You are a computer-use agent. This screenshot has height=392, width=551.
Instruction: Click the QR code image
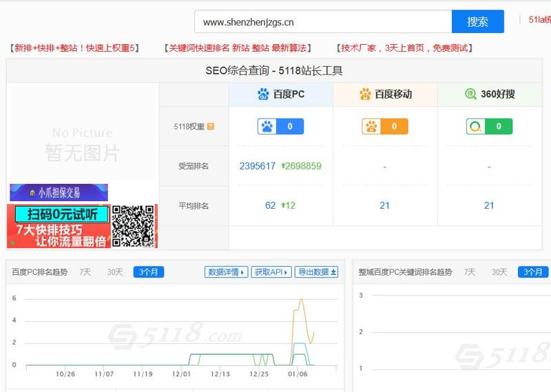pos(133,226)
